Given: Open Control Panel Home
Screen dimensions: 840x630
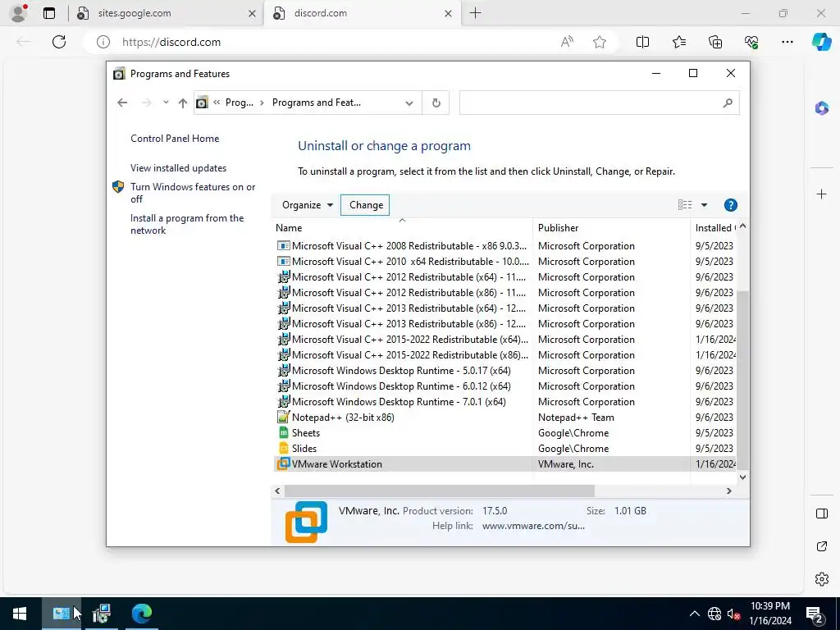Looking at the screenshot, I should pos(175,138).
